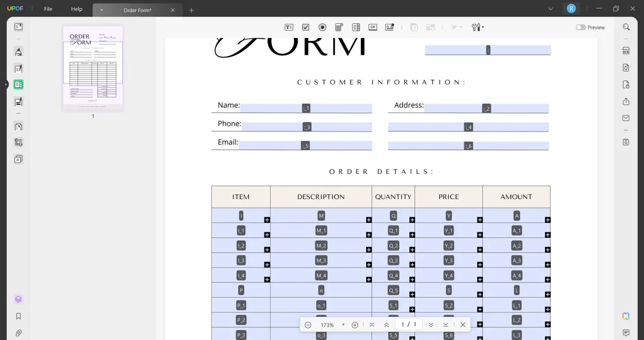Image resolution: width=644 pixels, height=340 pixels.
Task: Select the Email text field _5
Action: 305,145
